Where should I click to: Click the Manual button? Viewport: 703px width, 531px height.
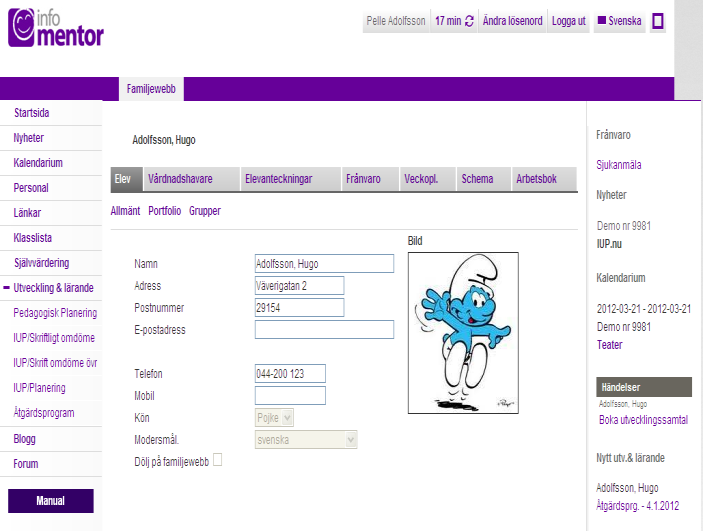coord(51,501)
